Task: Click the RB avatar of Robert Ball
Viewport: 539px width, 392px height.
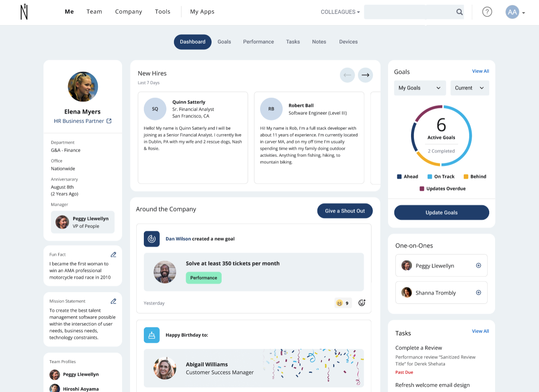Action: [271, 109]
